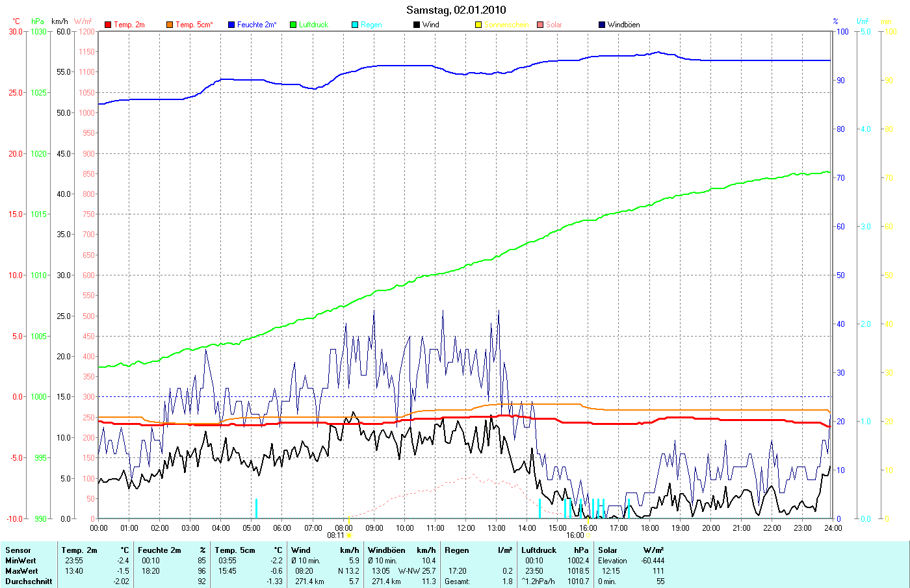Click the sunset icon next to 16:00
This screenshot has width=910, height=588.
(x=588, y=536)
